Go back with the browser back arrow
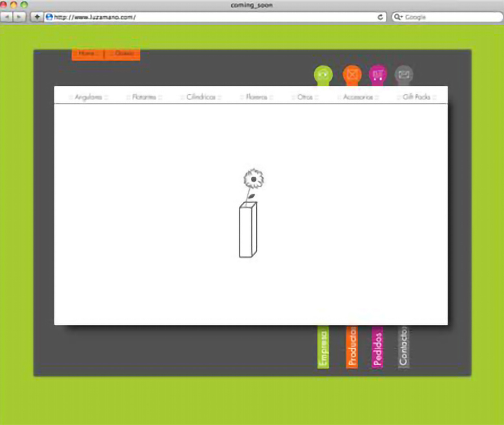 (7, 17)
